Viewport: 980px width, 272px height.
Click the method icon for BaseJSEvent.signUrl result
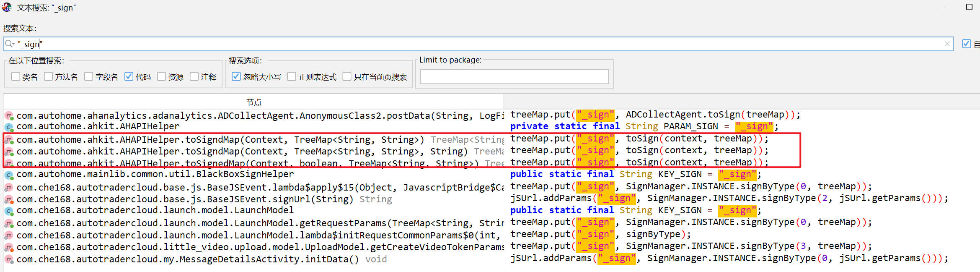click(x=9, y=199)
